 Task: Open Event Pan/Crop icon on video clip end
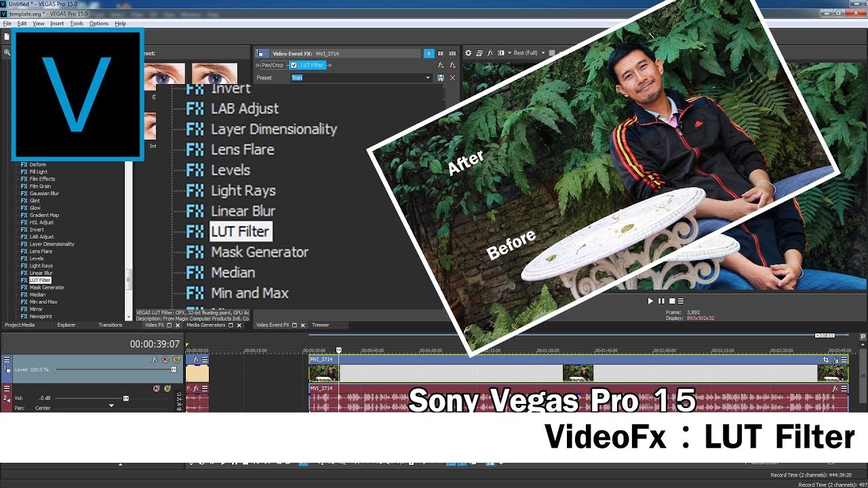[826, 359]
